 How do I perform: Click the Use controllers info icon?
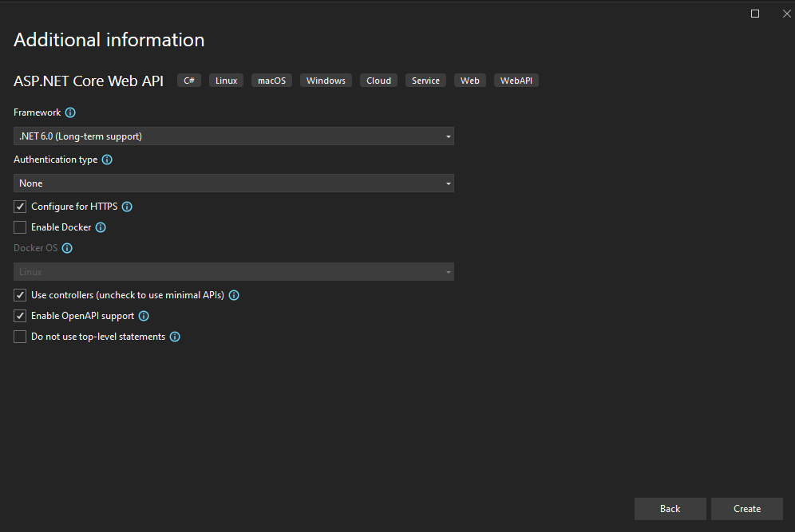click(x=234, y=295)
